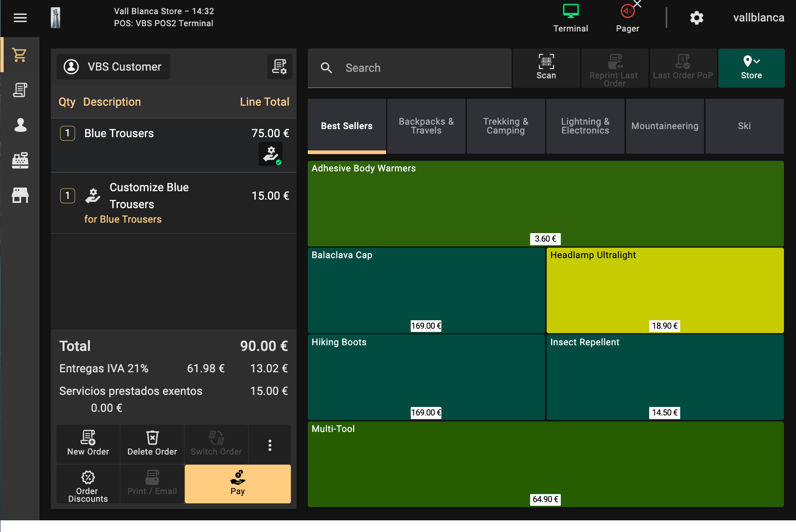Viewport: 796px width, 532px height.
Task: Open the hamburger main menu
Action: [x=20, y=18]
